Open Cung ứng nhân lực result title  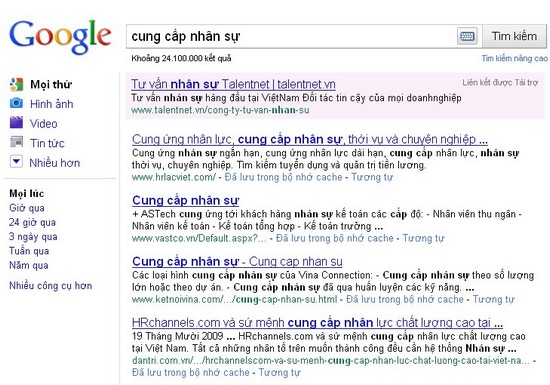(310, 139)
